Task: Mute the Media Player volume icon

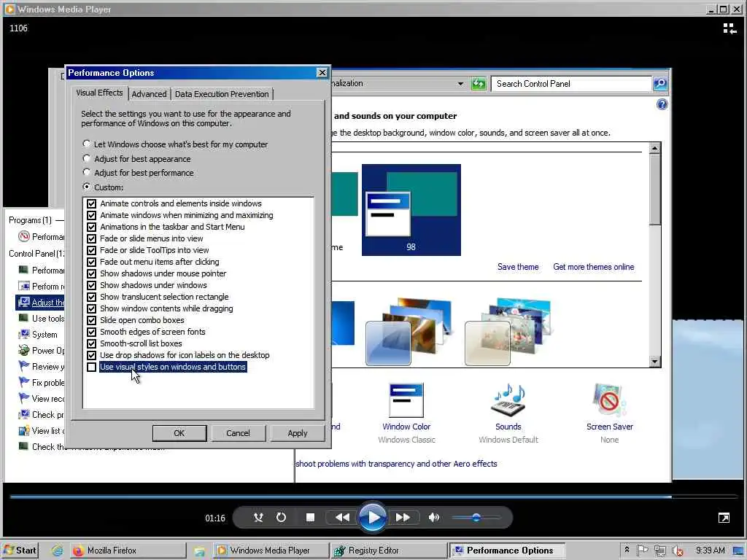Action: (433, 517)
